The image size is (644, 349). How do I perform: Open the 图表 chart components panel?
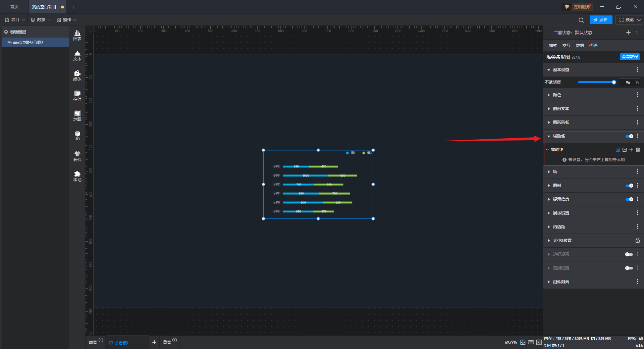(x=77, y=35)
